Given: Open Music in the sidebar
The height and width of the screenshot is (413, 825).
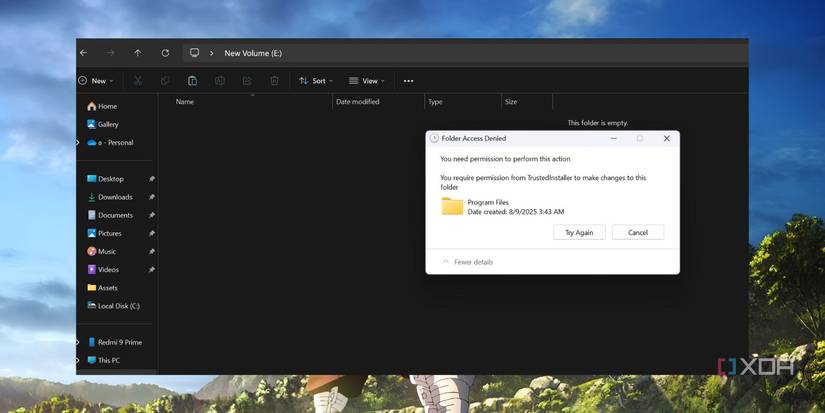Looking at the screenshot, I should tap(103, 251).
